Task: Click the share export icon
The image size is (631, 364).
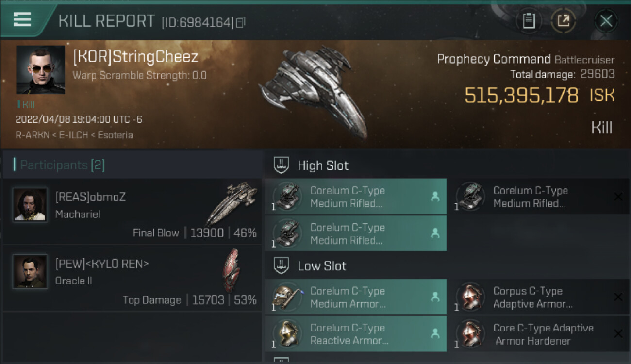Action: click(564, 21)
